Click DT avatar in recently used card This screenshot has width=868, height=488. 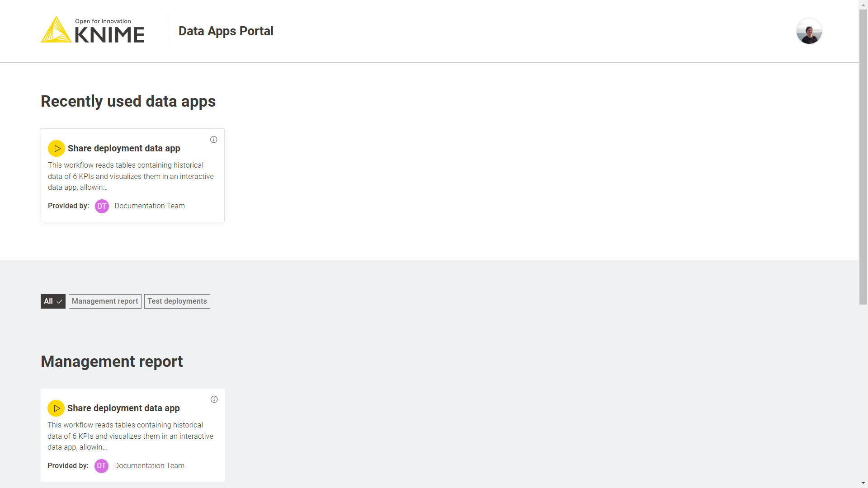[102, 206]
